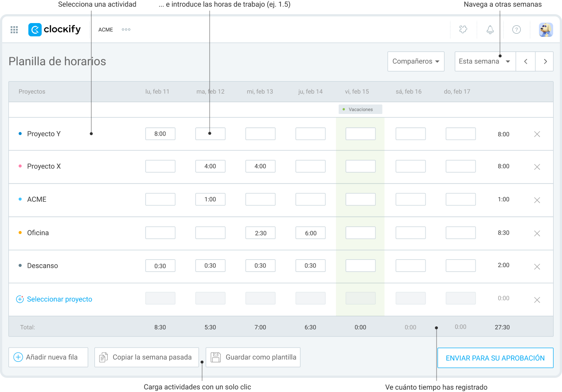Click Copiar la semana pasada

(x=147, y=357)
